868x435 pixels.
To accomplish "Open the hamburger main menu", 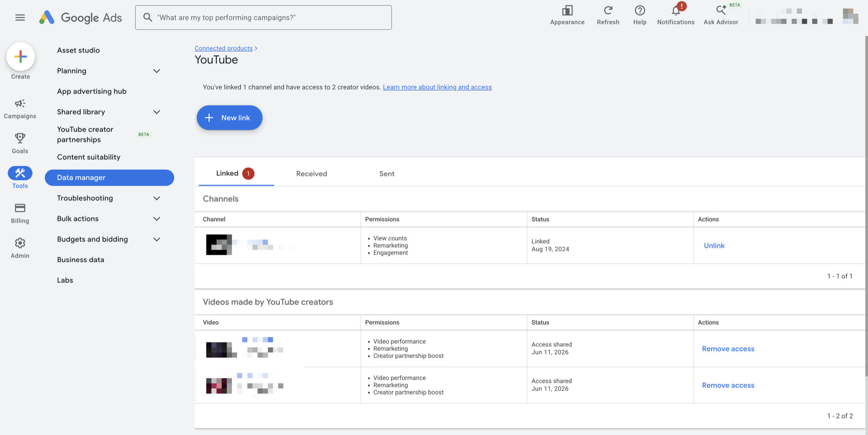I will click(20, 17).
